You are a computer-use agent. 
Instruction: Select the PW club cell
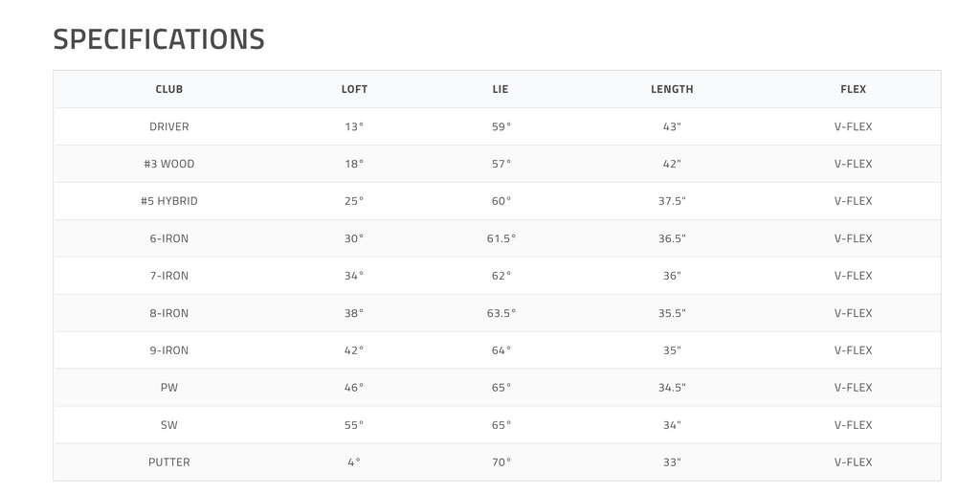tap(168, 388)
